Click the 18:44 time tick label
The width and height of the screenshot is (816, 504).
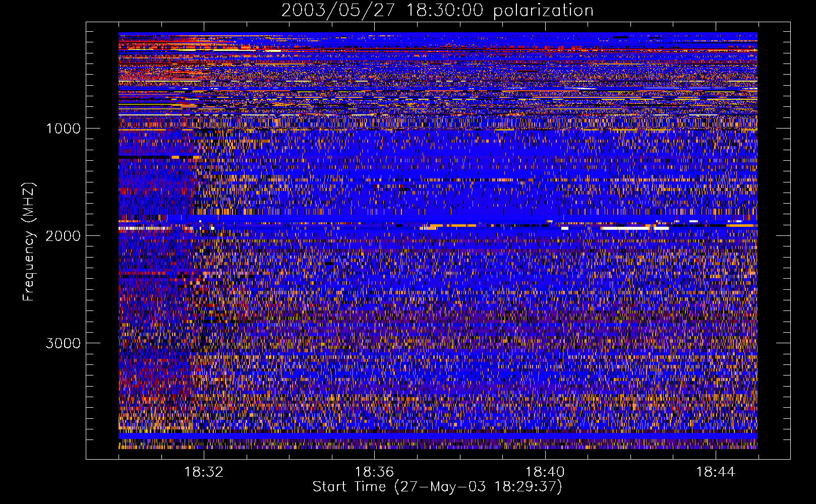click(x=716, y=472)
